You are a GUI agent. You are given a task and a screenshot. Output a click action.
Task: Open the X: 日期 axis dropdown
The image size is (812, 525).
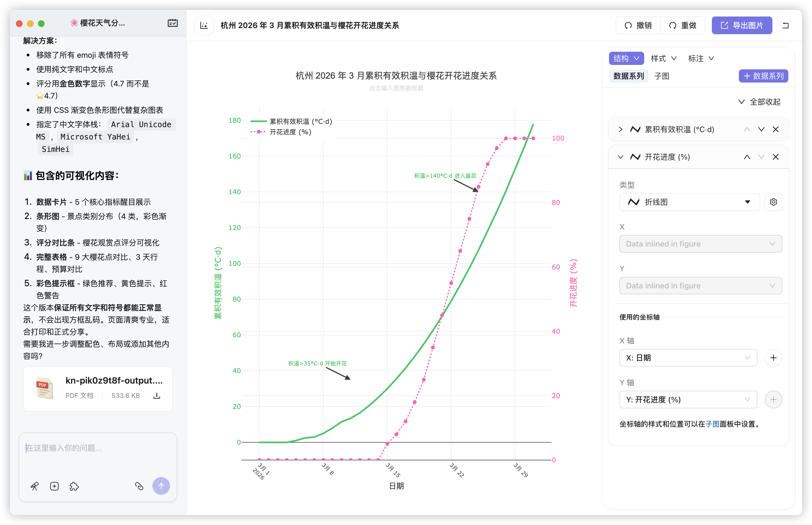click(688, 358)
